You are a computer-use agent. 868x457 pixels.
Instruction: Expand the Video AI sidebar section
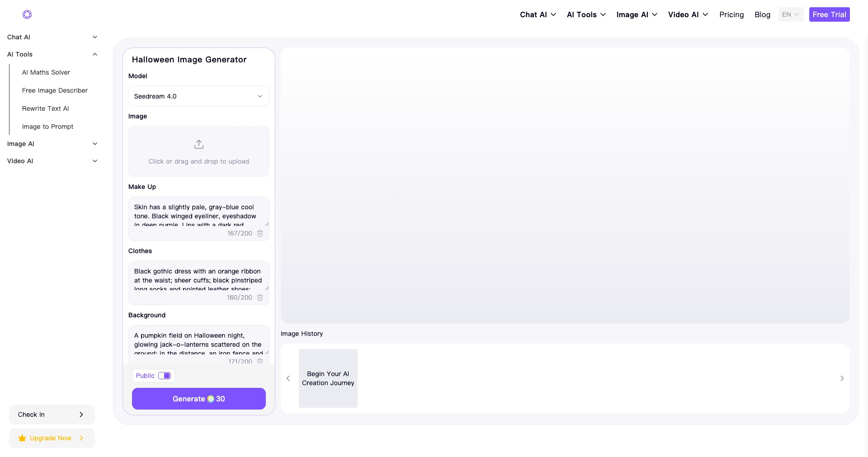(x=52, y=161)
